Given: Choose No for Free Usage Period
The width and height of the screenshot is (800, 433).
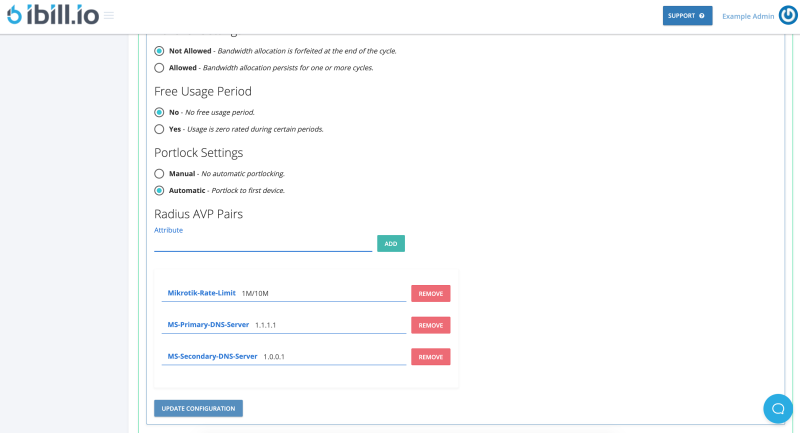Looking at the screenshot, I should 159,113.
